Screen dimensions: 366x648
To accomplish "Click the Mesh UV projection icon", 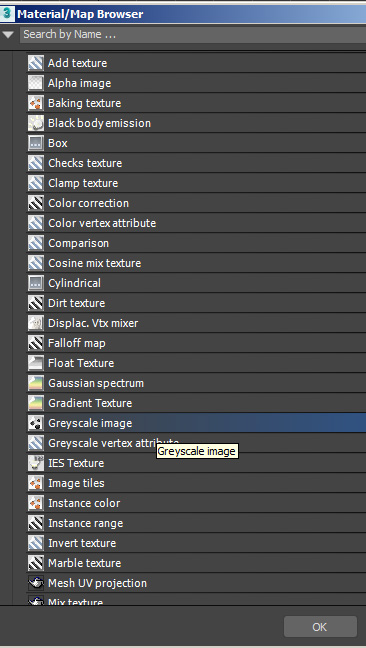I will [36, 583].
